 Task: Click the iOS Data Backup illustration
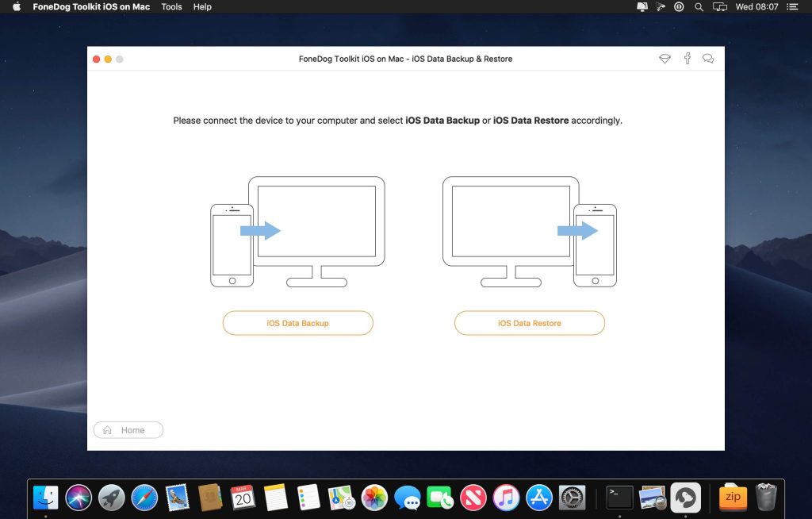297,230
